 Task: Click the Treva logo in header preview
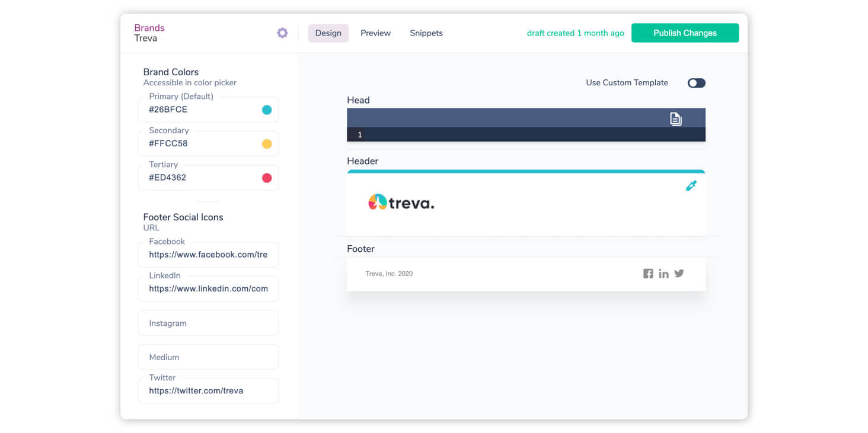(401, 203)
